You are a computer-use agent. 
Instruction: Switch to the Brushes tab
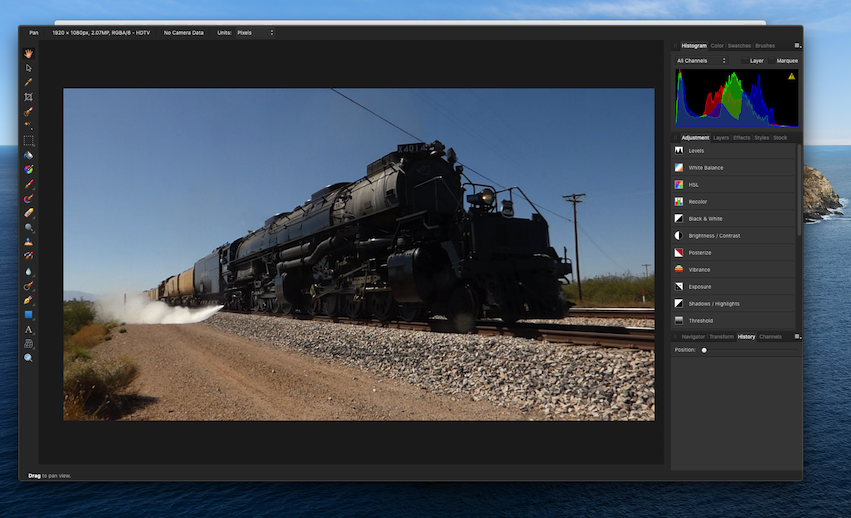click(x=765, y=46)
